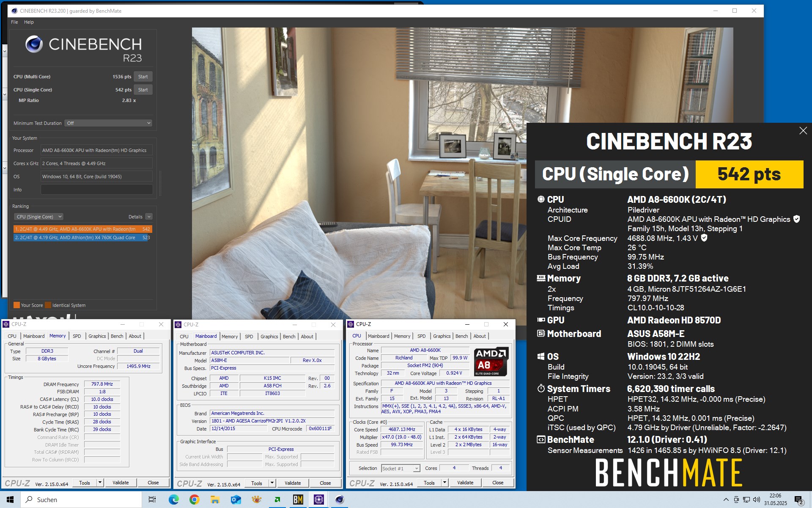This screenshot has height=508, width=812.
Task: Open the volume control in system tray
Action: click(x=757, y=500)
